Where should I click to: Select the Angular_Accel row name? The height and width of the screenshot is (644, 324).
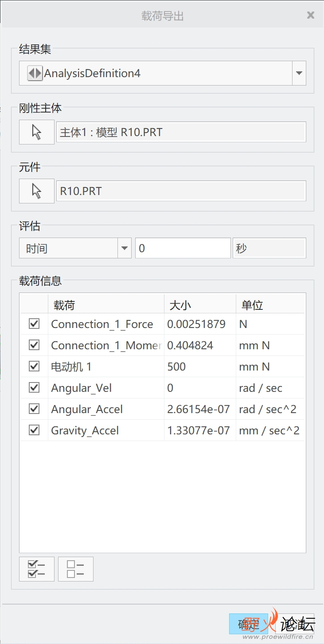(87, 409)
